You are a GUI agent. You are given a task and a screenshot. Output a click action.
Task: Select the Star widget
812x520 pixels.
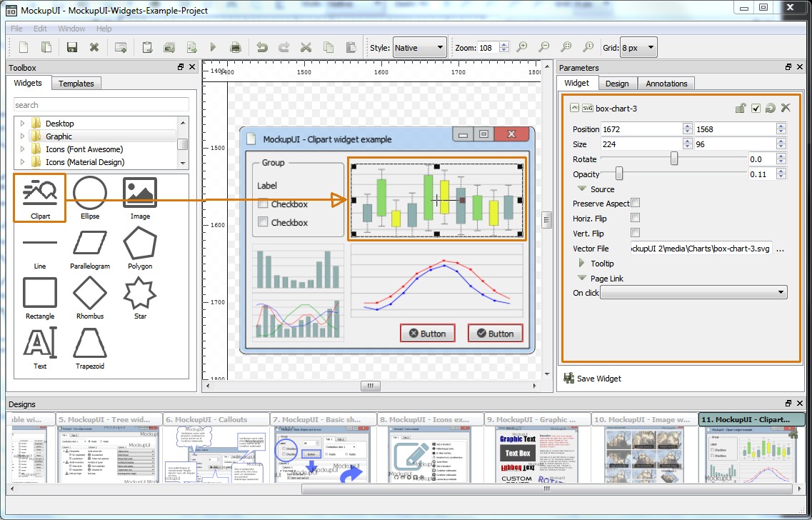pyautogui.click(x=140, y=299)
